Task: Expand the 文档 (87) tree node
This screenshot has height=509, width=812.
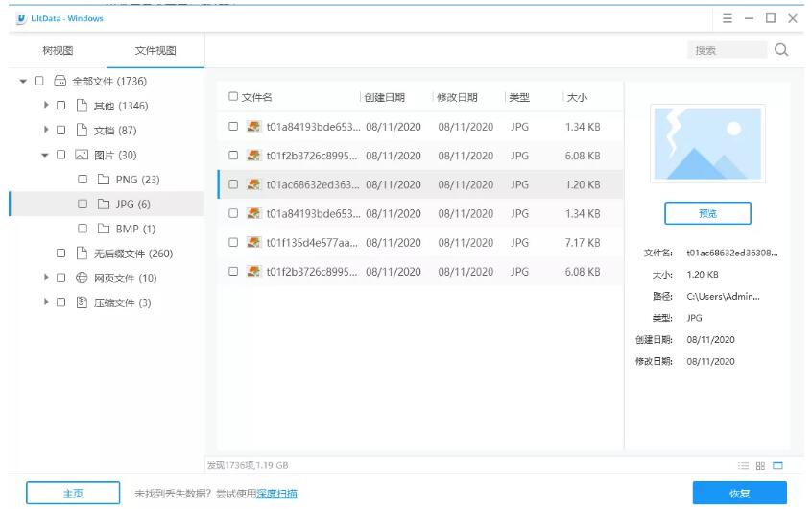Action: (x=46, y=130)
